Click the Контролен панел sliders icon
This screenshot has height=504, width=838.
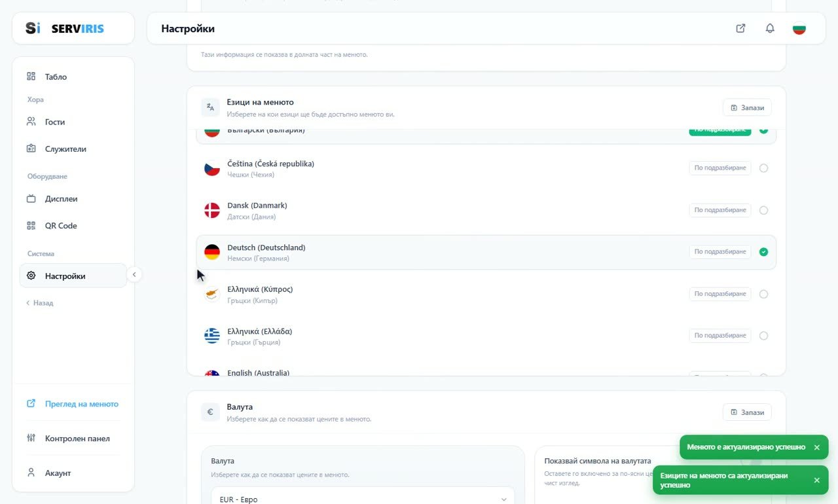pos(31,439)
